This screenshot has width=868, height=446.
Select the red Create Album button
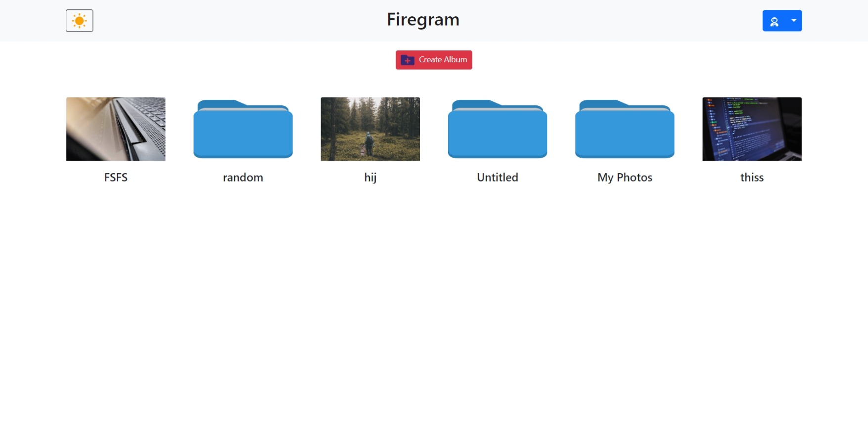point(434,60)
